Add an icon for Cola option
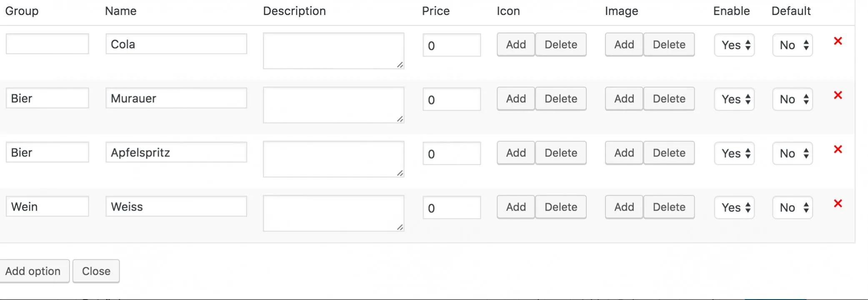This screenshot has height=300, width=868. pos(516,45)
